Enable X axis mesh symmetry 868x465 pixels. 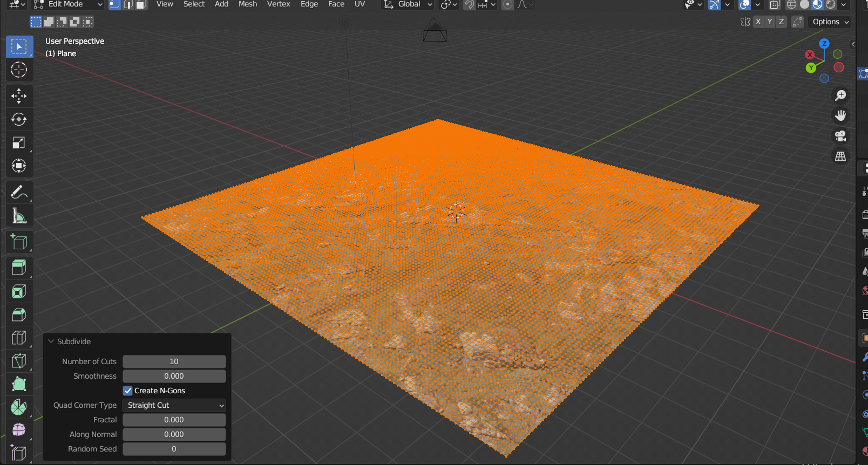pyautogui.click(x=758, y=22)
